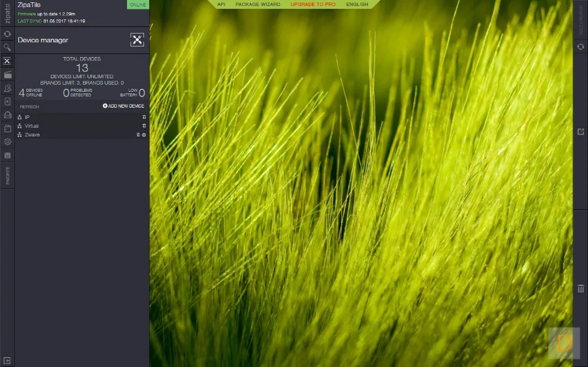Open the PACKAGE WIZARD menu item

tap(258, 4)
